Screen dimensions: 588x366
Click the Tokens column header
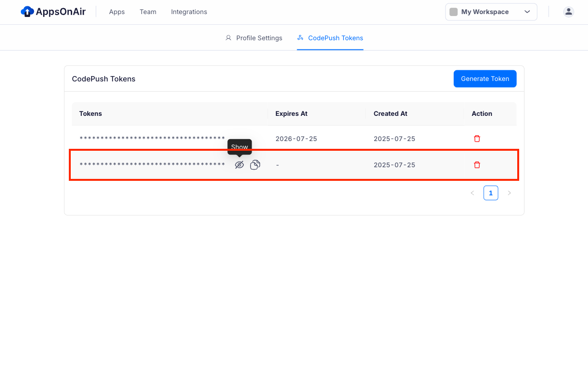point(91,113)
